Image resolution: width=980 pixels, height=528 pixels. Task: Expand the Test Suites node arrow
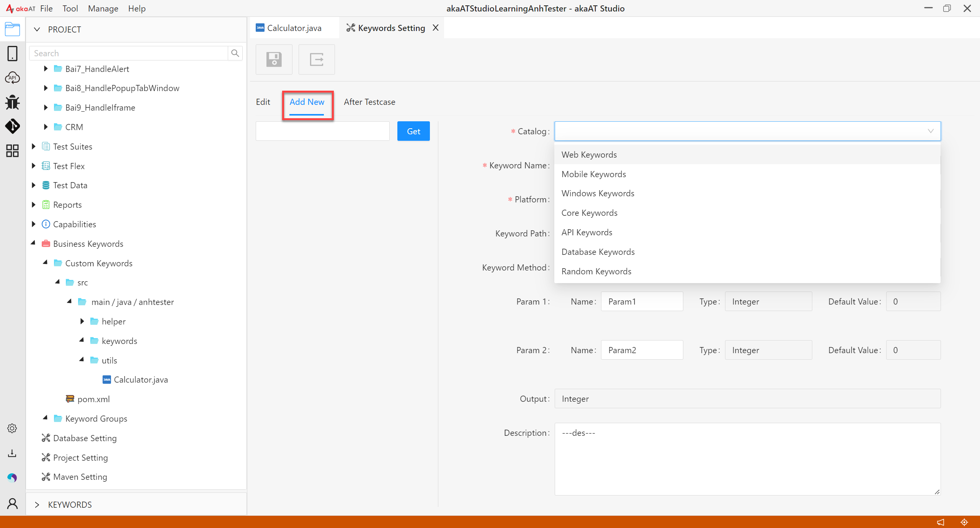click(x=33, y=146)
